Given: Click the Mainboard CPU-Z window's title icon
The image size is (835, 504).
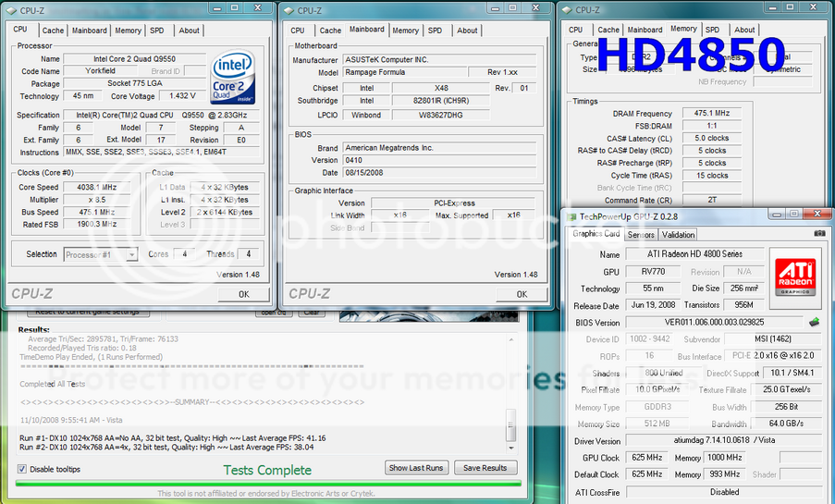Looking at the screenshot, I should (x=289, y=10).
